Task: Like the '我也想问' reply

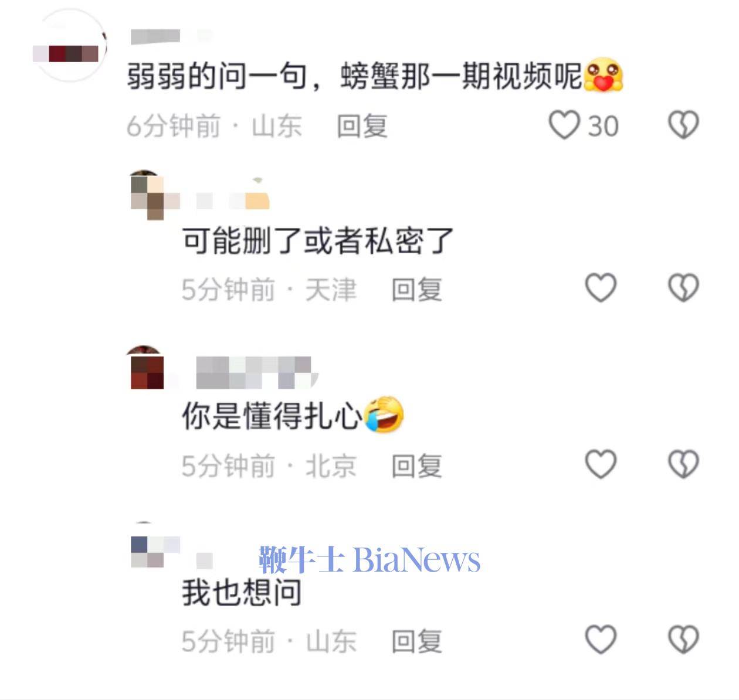Action: tap(601, 640)
